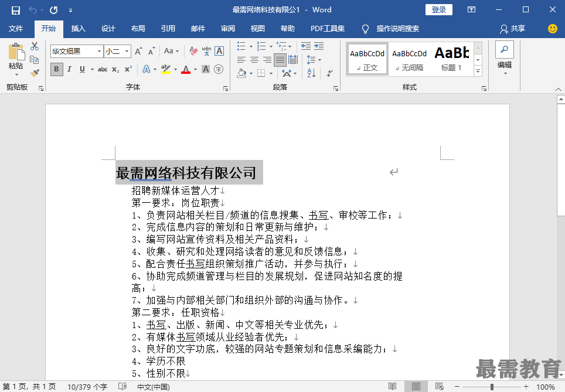Switch to the 插入 tab
The image size is (565, 392).
tap(78, 29)
